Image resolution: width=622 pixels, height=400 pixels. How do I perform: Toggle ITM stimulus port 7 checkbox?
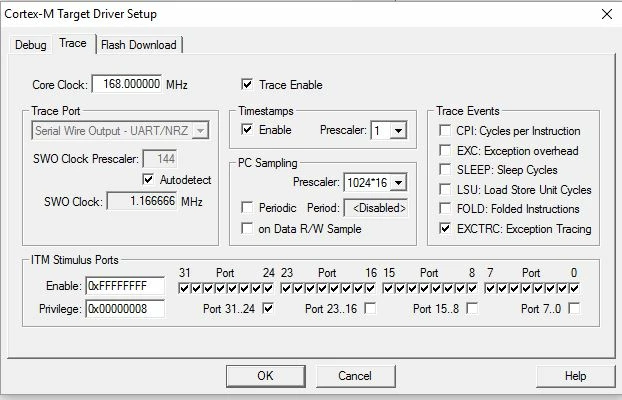(x=490, y=288)
